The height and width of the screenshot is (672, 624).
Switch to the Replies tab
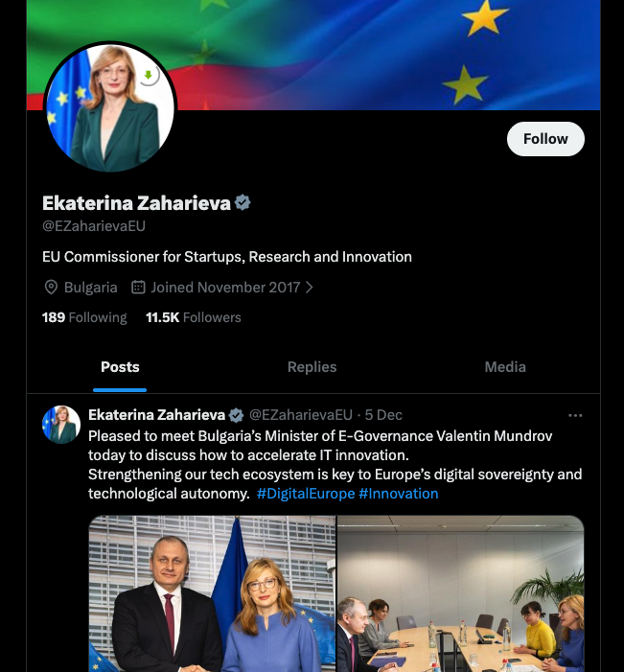click(312, 367)
